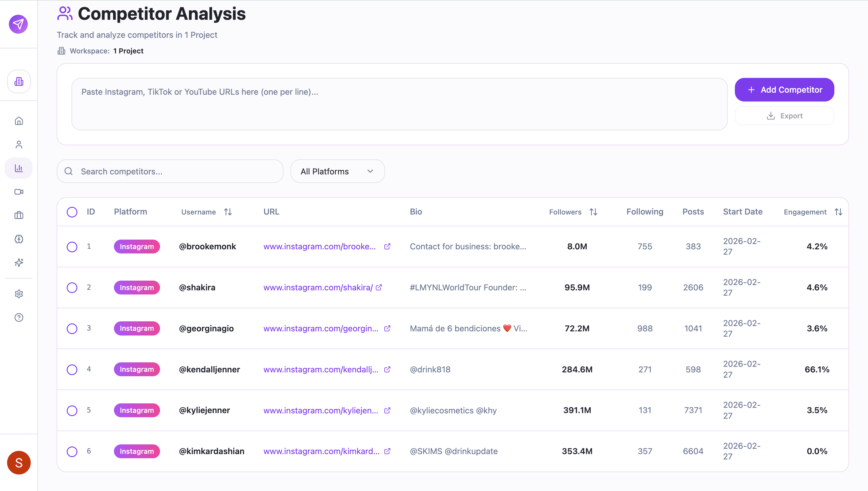The height and width of the screenshot is (491, 868).
Task: Toggle the select-all header checkbox
Action: (x=72, y=212)
